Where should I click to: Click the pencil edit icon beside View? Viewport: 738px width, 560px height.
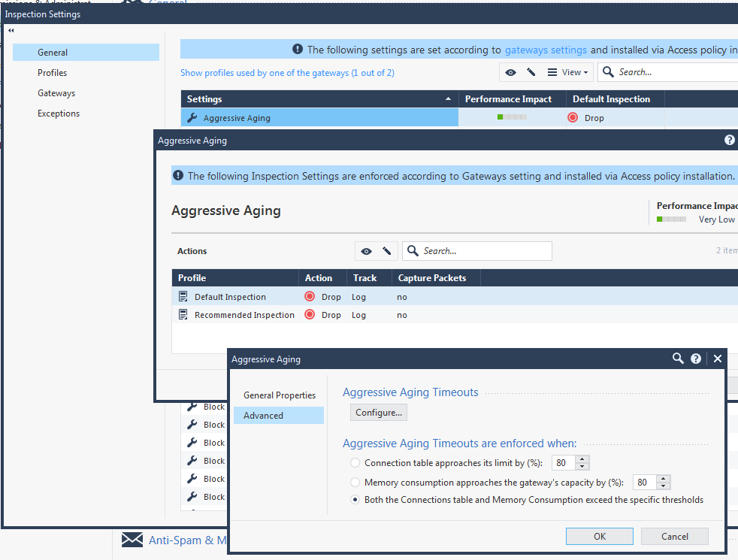tap(531, 72)
